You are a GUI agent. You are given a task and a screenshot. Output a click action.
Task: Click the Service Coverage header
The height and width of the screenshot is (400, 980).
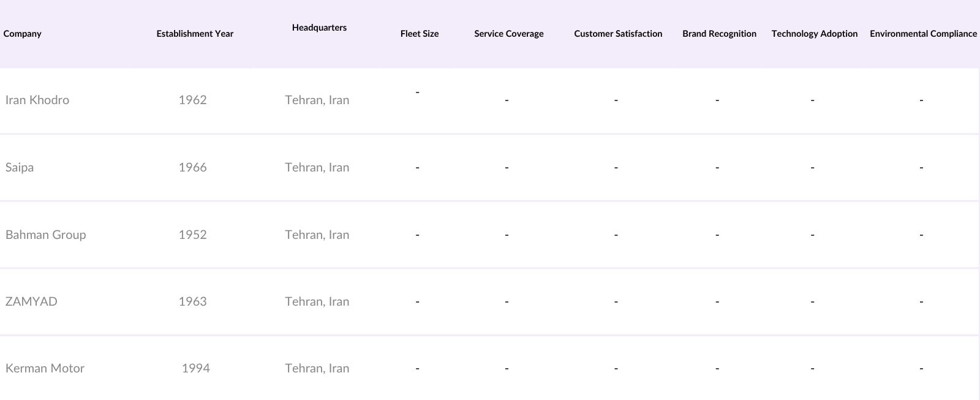click(x=508, y=34)
